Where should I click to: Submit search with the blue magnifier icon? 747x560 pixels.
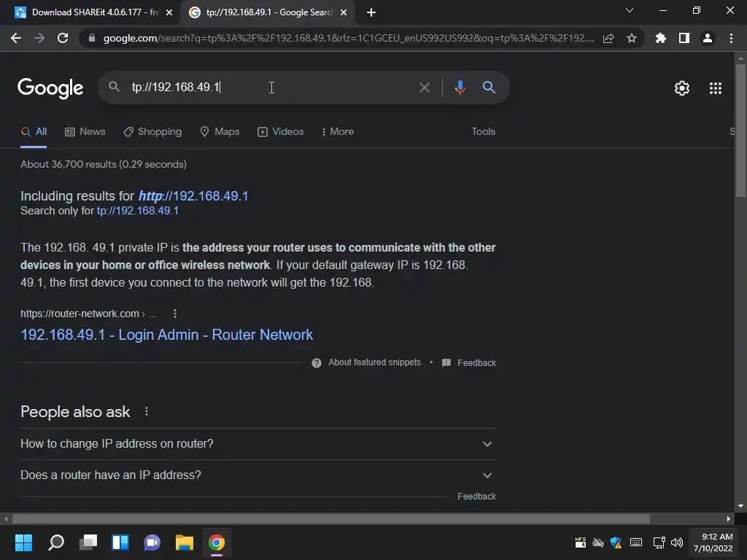(489, 87)
